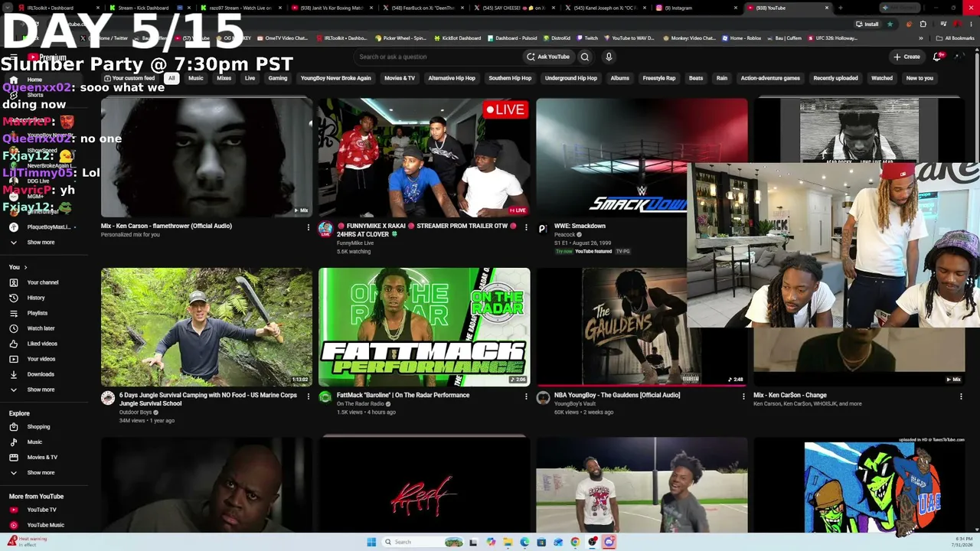Open the Ken Carson flamethrower mix thumbnail
This screenshot has width=980, height=551.
(x=207, y=158)
